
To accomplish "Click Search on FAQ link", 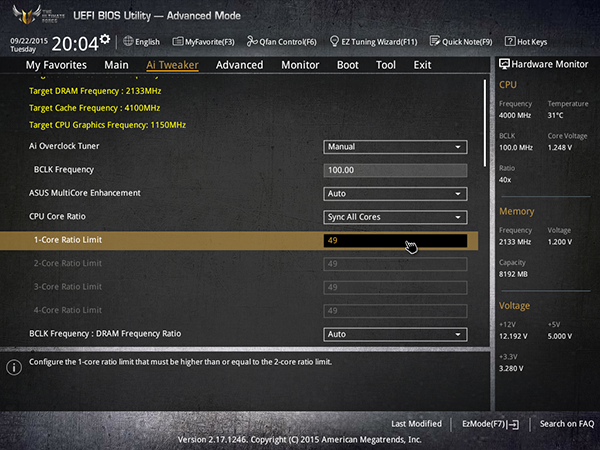I will coord(567,424).
